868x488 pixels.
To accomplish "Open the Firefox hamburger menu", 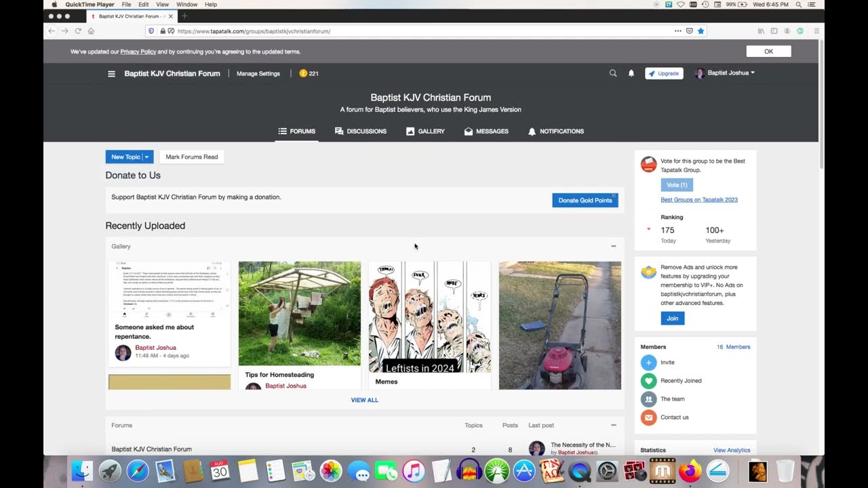I will 816,31.
